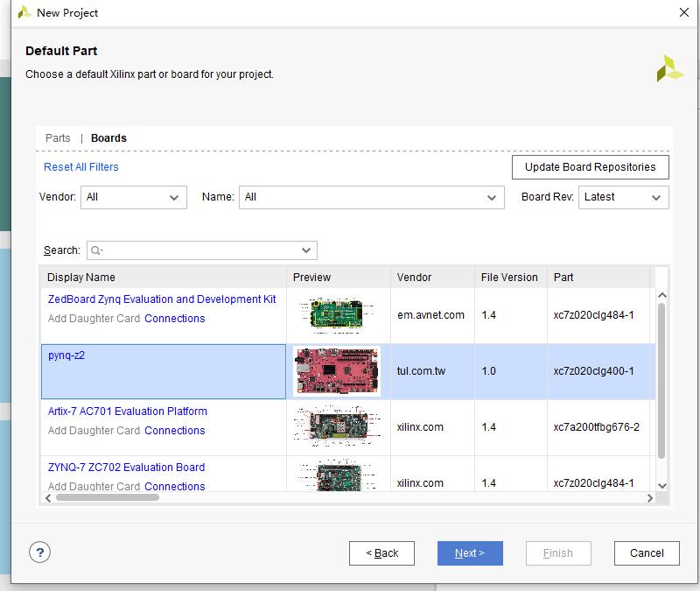Click Add Daughter Card under Artix-7 AC701
700x591 pixels.
(x=94, y=431)
